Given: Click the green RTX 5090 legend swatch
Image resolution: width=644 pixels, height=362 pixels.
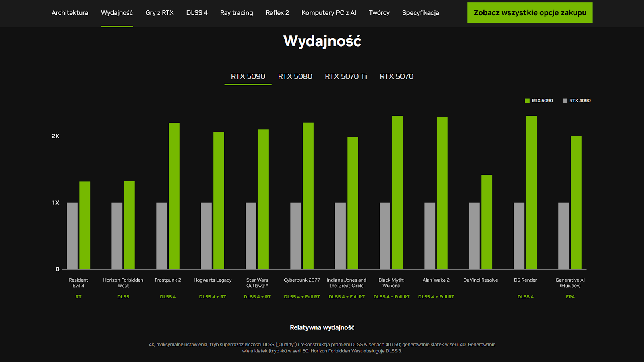Looking at the screenshot, I should pyautogui.click(x=527, y=101).
